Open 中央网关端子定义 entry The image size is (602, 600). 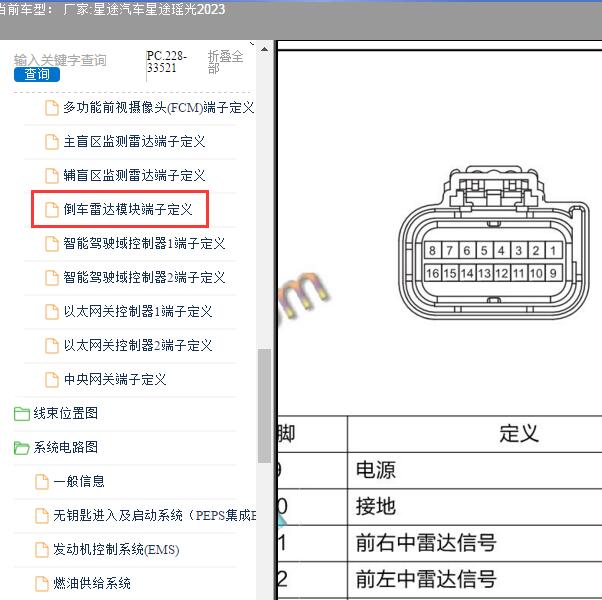pyautogui.click(x=115, y=379)
